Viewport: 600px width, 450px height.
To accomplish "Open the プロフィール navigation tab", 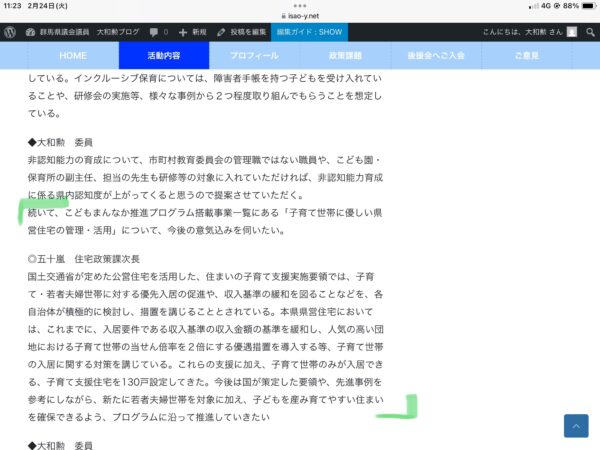I will click(x=254, y=55).
